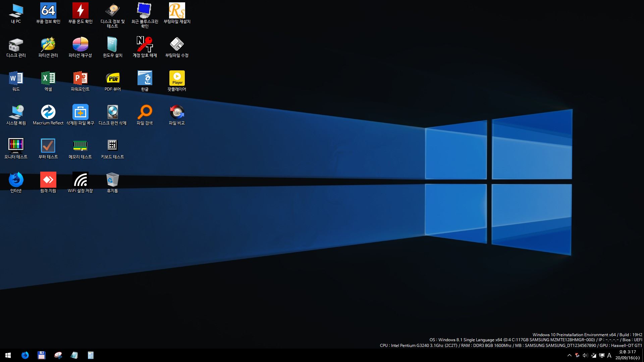644x362 pixels.
Task: Click Show desktop strip at taskbar end
Action: point(643,355)
